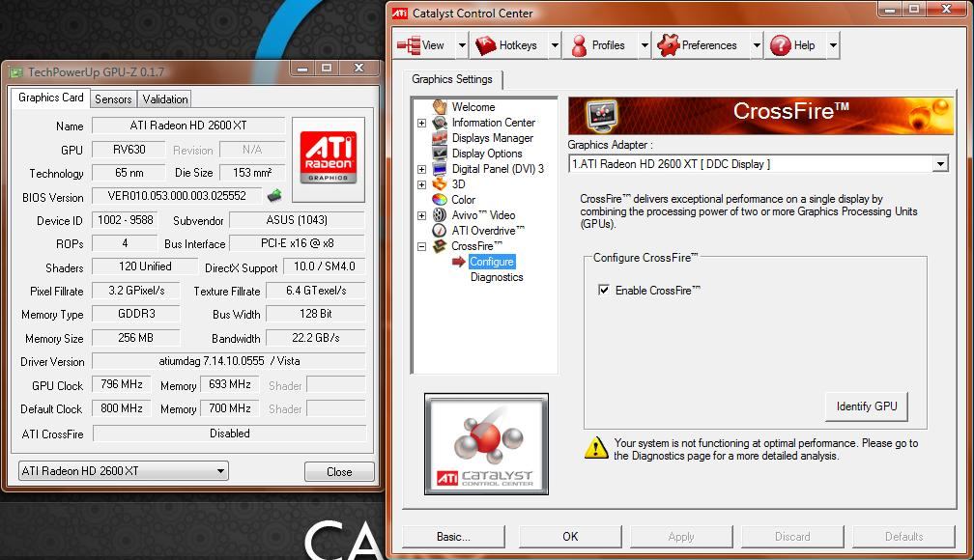Click OK in Catalyst Control Center
This screenshot has width=974, height=560.
(x=570, y=537)
